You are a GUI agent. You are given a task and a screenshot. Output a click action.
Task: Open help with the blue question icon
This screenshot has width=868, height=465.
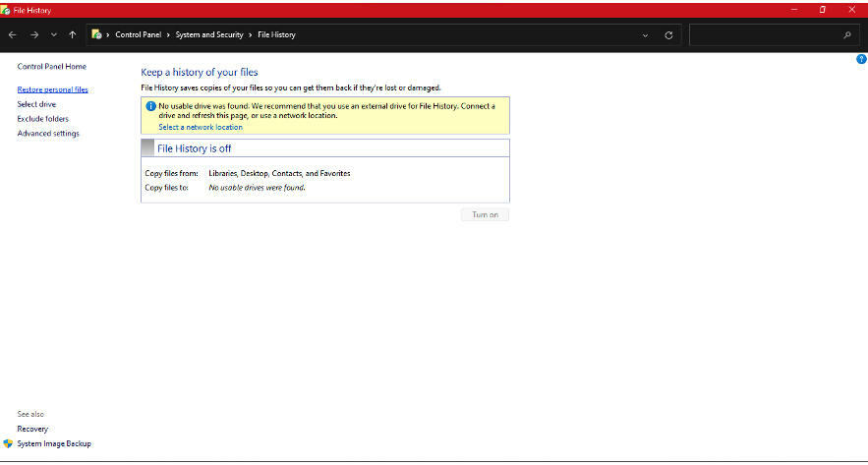(861, 59)
